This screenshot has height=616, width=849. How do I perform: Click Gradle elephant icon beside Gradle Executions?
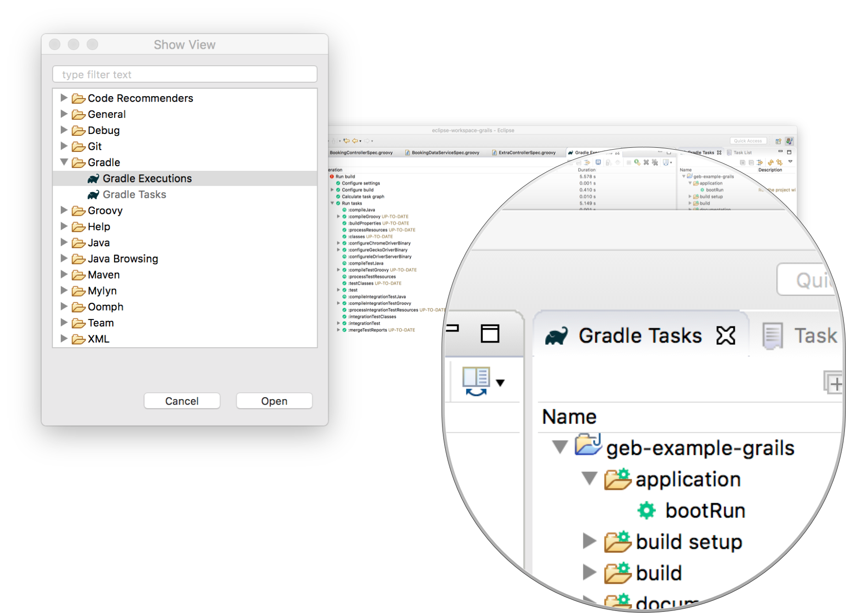[93, 179]
